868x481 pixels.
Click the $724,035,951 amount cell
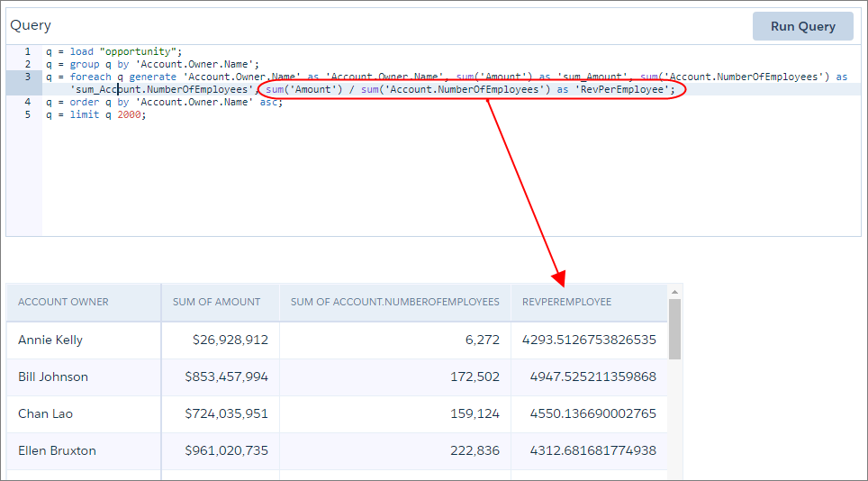[221, 414]
